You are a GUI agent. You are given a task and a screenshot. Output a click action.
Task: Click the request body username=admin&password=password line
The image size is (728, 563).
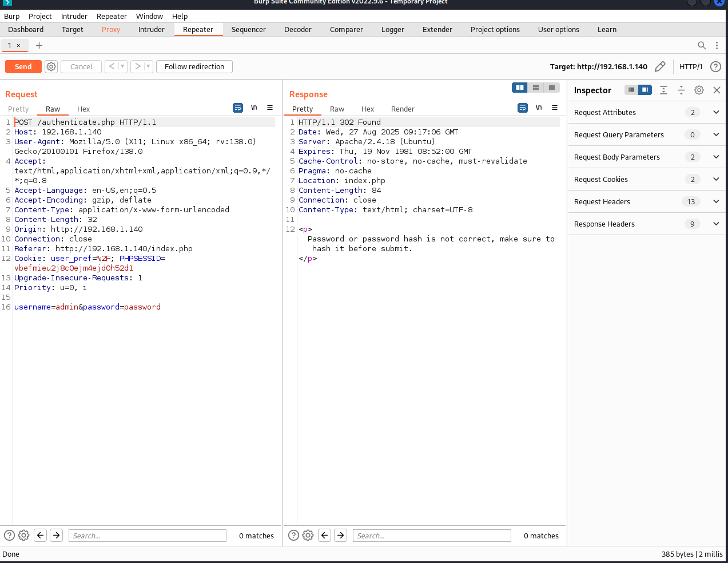click(x=87, y=307)
